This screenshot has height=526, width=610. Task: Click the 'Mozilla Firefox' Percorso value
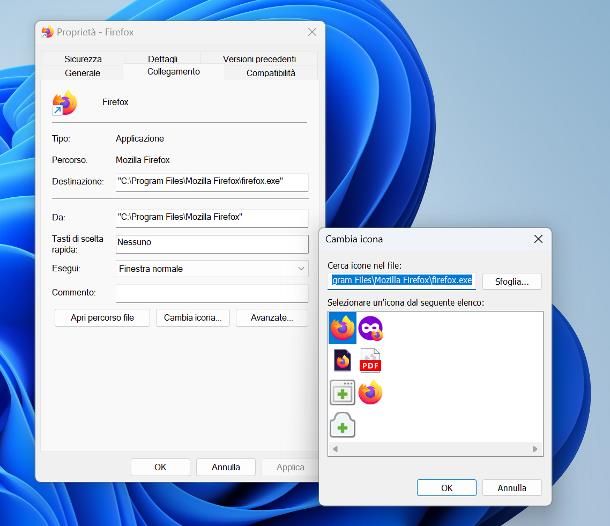click(x=143, y=160)
